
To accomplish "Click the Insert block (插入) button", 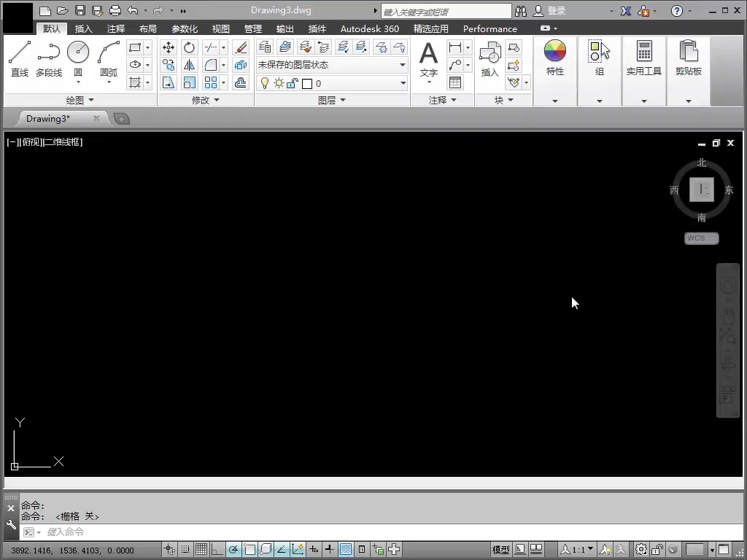I will [489, 59].
